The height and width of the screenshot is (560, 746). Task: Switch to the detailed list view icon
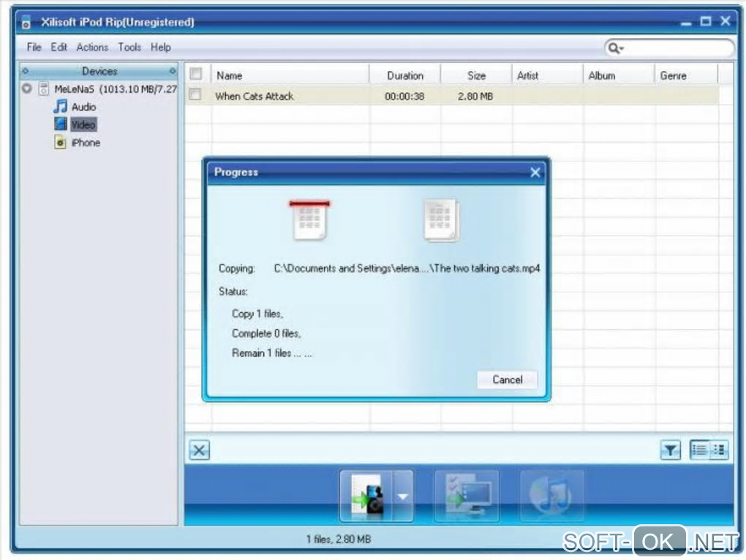tap(699, 450)
